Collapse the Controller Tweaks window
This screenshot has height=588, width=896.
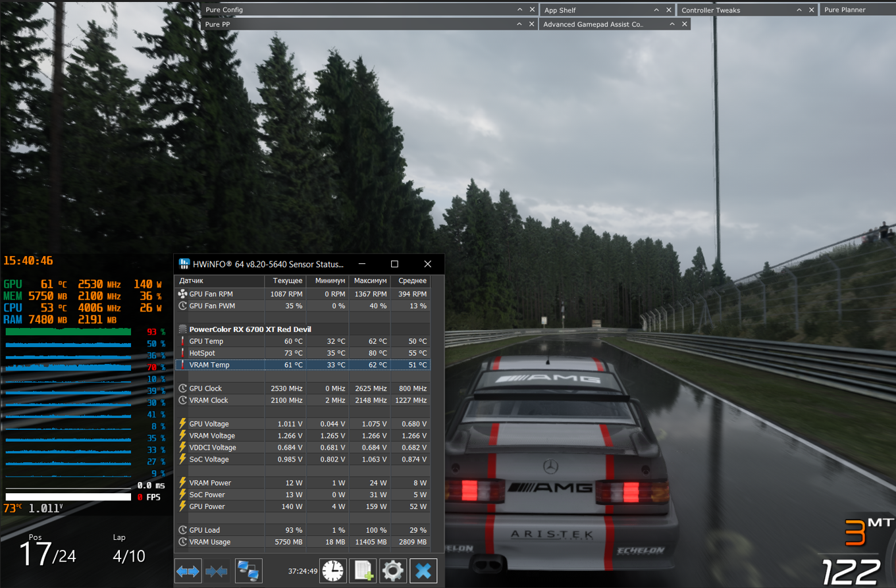(799, 10)
